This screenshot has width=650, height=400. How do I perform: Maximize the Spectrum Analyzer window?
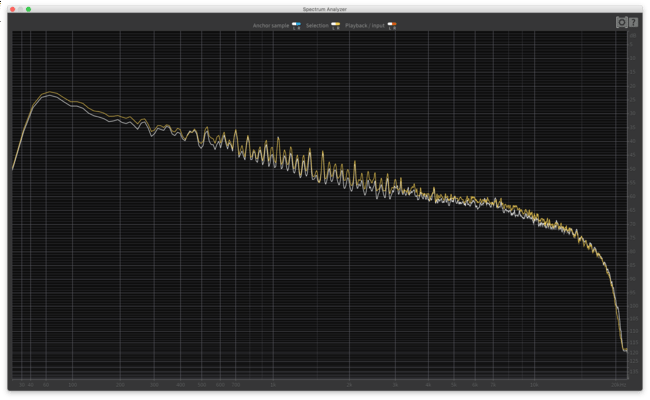pos(29,8)
